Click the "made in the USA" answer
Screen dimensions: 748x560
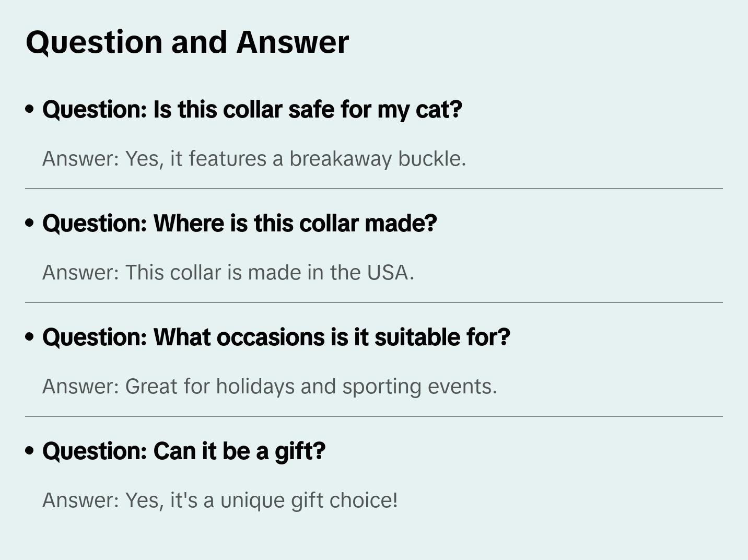[228, 273]
